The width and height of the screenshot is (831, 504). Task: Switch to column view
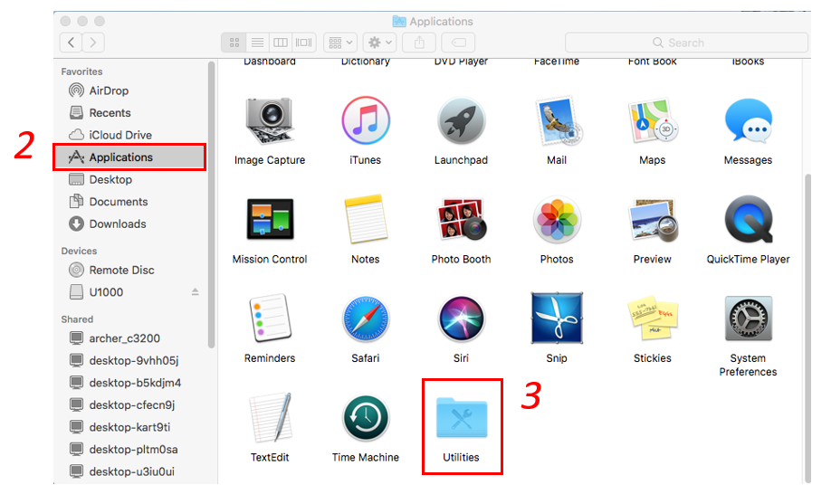[281, 43]
